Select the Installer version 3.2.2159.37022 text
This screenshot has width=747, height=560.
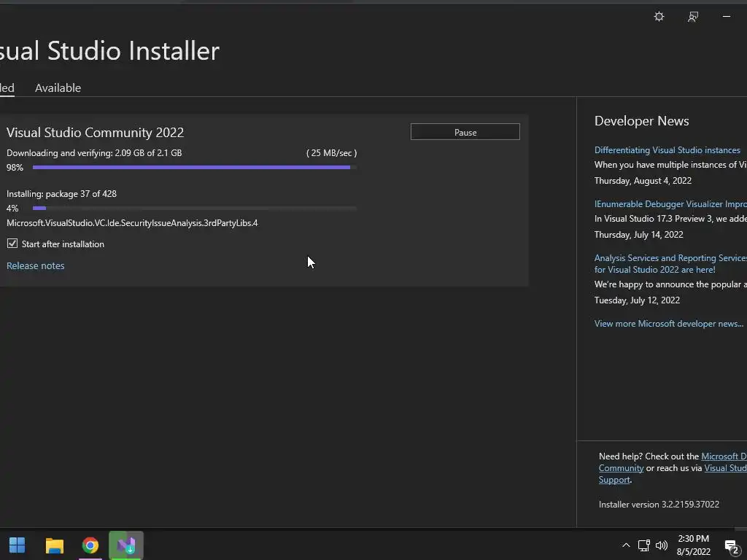click(x=659, y=505)
